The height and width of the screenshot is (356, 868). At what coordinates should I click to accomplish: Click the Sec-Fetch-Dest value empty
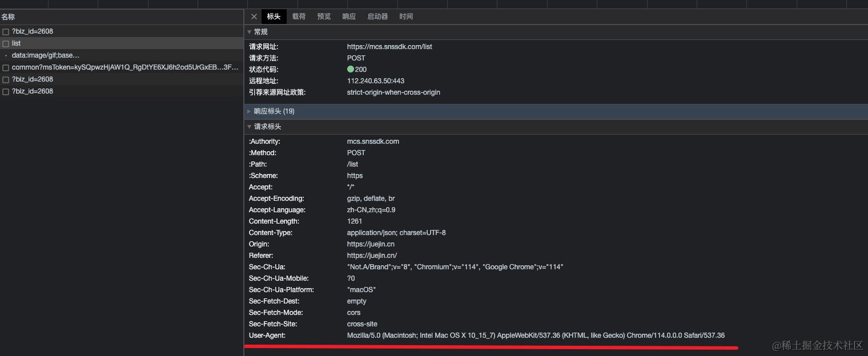[x=357, y=301]
